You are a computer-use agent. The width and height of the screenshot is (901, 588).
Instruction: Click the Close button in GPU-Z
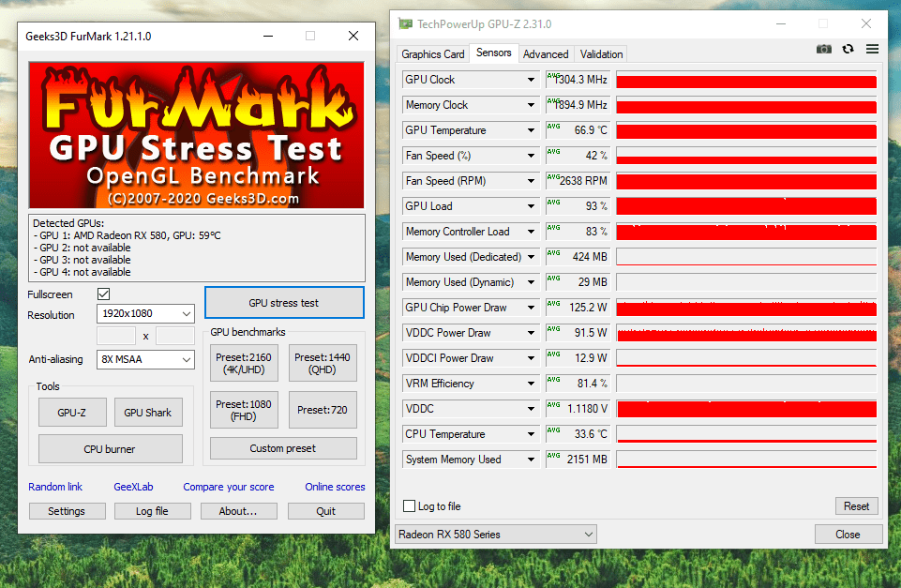848,535
